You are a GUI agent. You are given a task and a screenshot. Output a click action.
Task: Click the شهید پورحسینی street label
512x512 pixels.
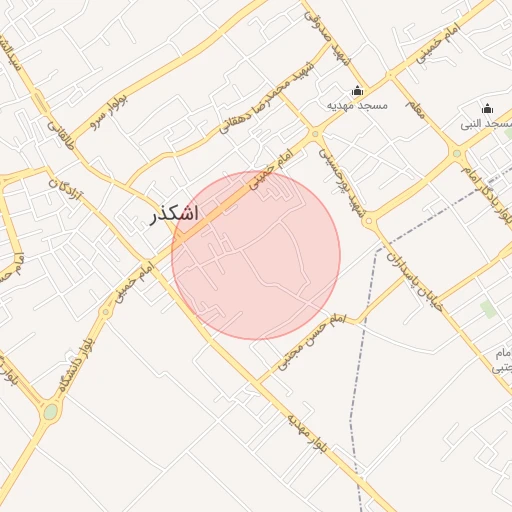pos(340,183)
